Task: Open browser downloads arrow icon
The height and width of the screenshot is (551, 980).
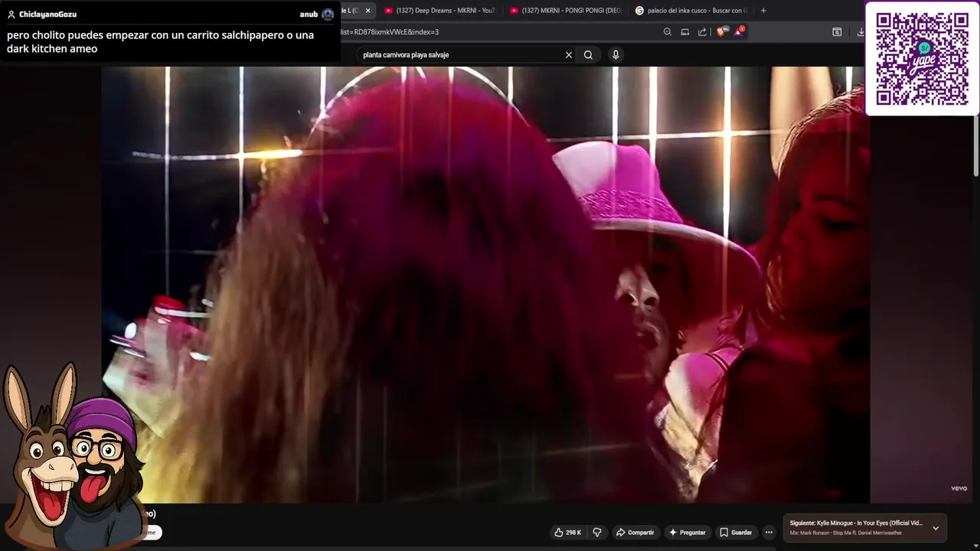Action: tap(861, 32)
